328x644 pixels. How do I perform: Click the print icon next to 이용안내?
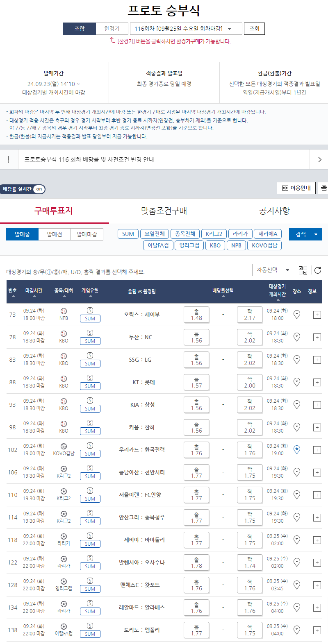(x=324, y=188)
